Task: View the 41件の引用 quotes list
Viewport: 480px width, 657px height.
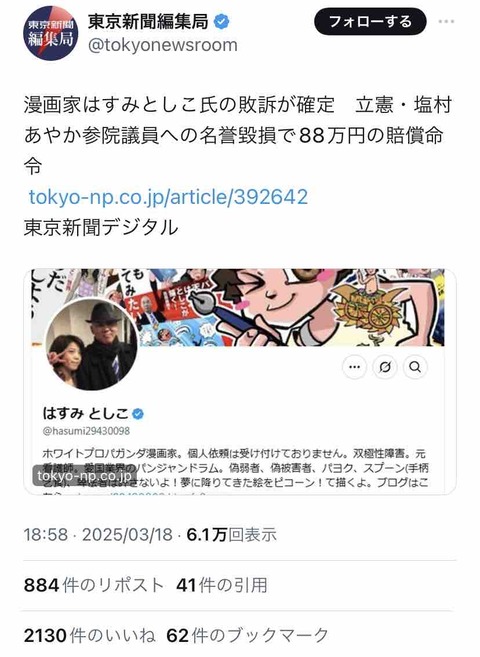Action: [222, 585]
